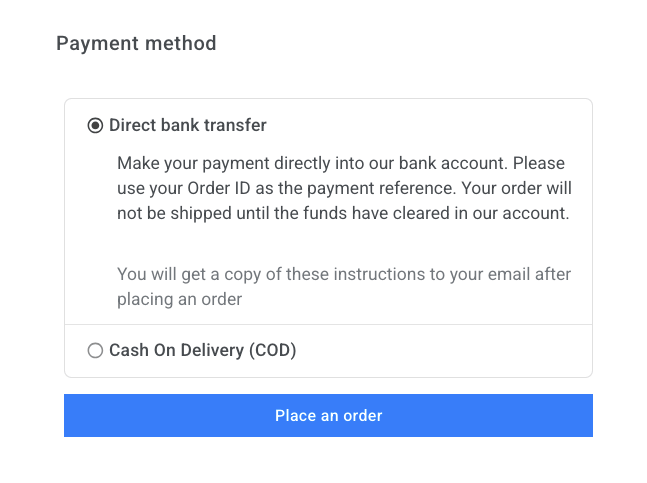Click the "Cash" word in the second option
The image size is (647, 483).
click(129, 351)
